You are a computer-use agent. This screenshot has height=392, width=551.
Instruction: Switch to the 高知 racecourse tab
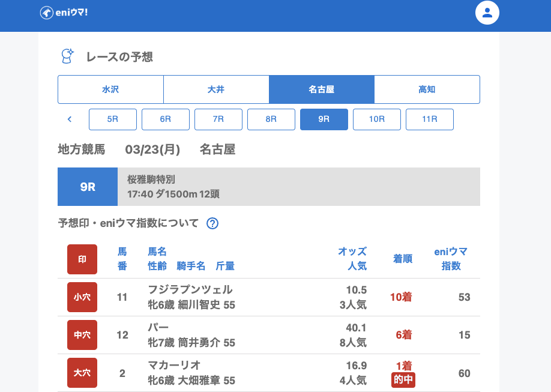click(427, 89)
